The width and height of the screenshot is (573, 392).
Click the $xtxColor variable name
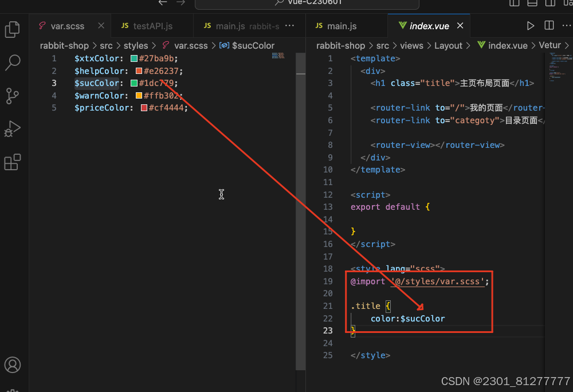coord(96,58)
